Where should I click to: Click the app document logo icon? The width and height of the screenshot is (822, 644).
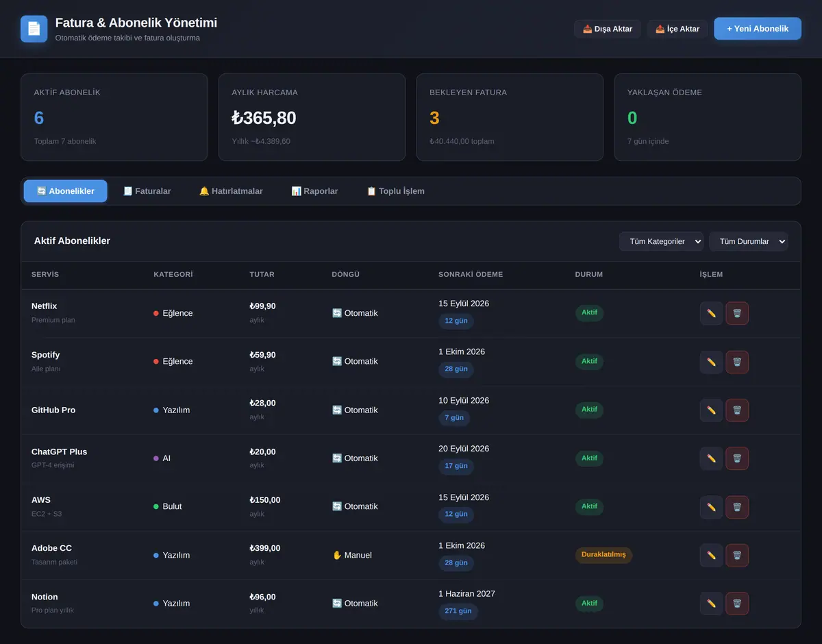pos(34,29)
